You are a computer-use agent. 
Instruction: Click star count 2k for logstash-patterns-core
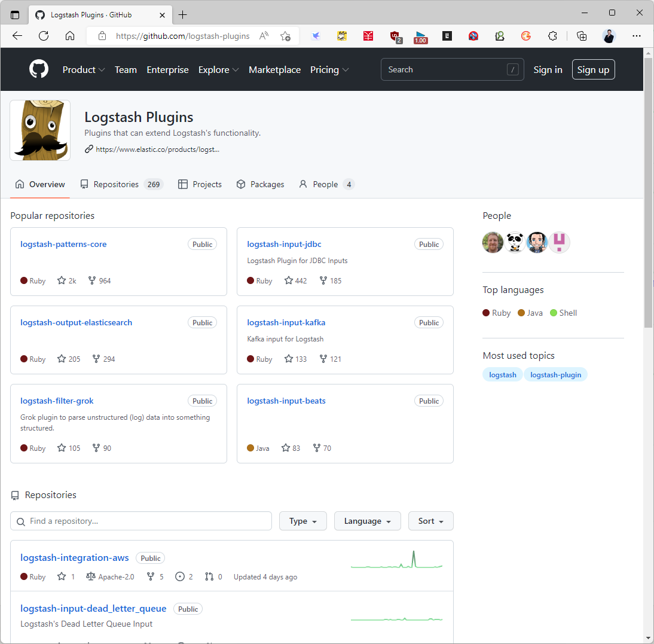pos(67,280)
